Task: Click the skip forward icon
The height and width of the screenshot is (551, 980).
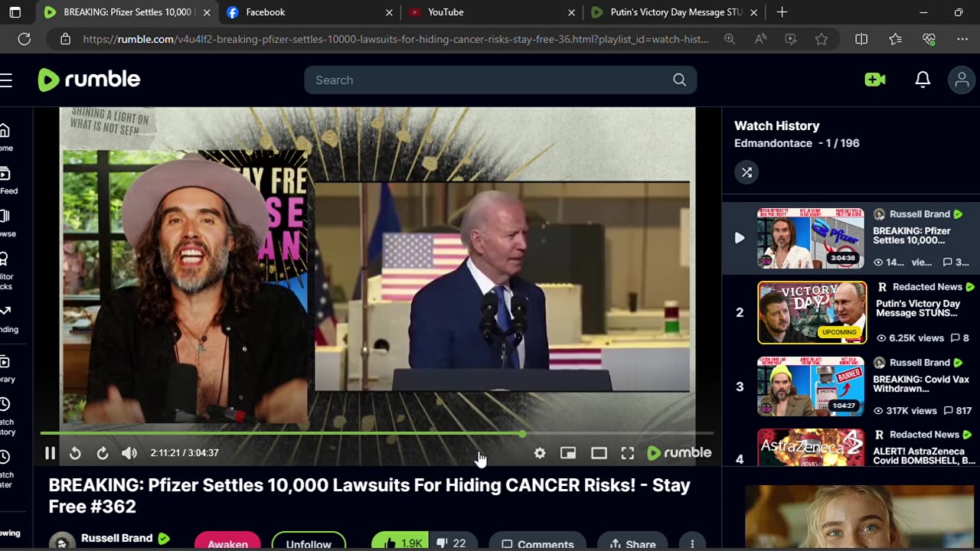Action: coord(103,453)
